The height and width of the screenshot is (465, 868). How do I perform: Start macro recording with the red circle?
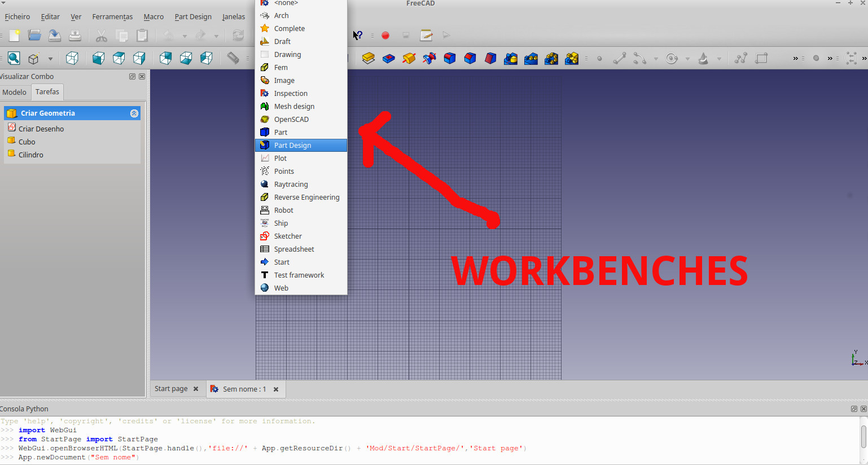click(385, 36)
